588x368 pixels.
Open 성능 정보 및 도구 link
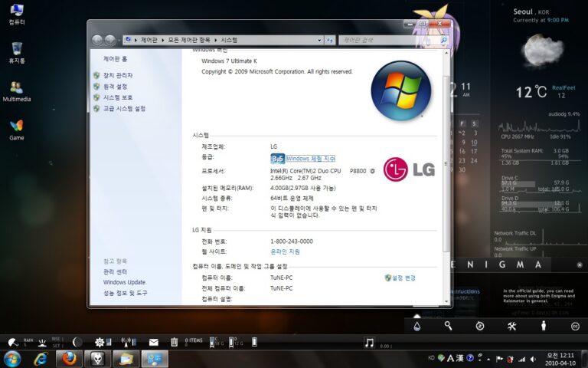(126, 293)
